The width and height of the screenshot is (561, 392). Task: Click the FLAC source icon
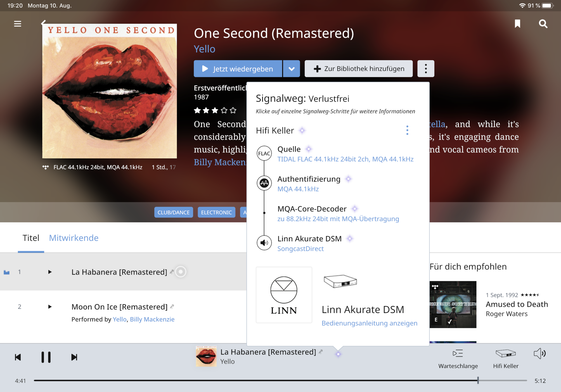264,153
